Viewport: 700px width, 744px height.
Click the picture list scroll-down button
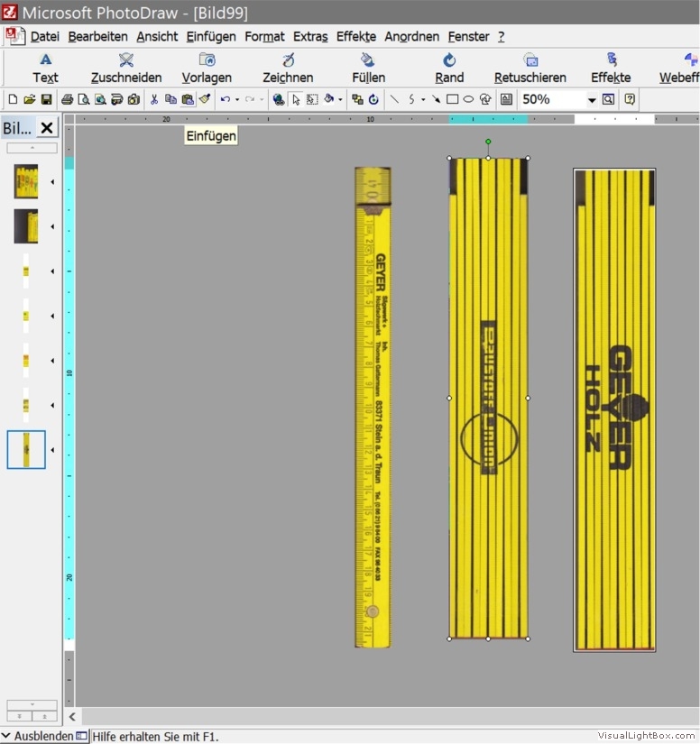coord(32,704)
